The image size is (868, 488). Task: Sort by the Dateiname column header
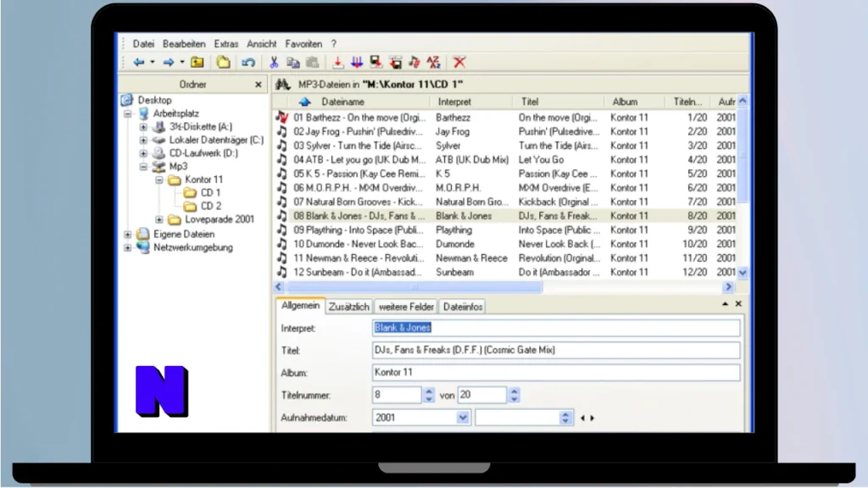point(359,102)
